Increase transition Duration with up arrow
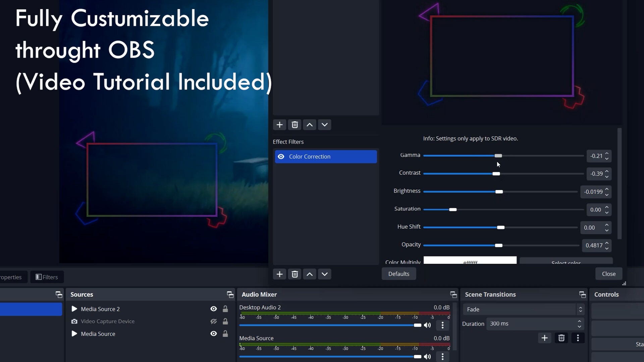The width and height of the screenshot is (644, 362). [579, 321]
